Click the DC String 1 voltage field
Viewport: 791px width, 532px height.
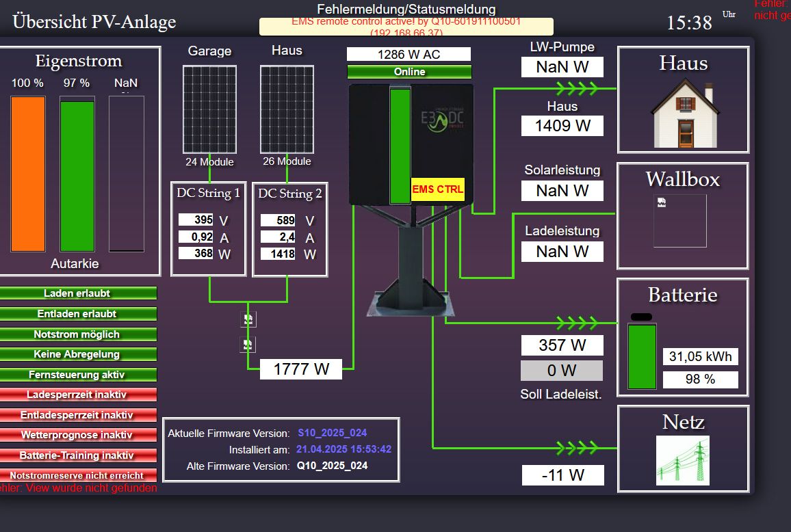196,220
